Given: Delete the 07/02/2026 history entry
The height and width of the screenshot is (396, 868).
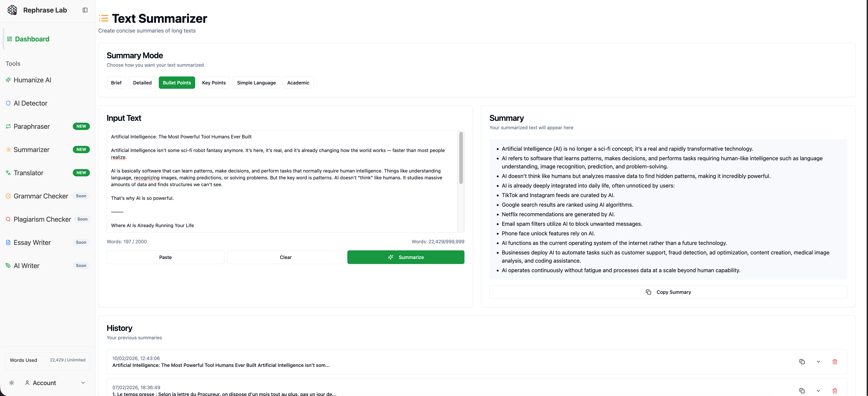Looking at the screenshot, I should 835,390.
